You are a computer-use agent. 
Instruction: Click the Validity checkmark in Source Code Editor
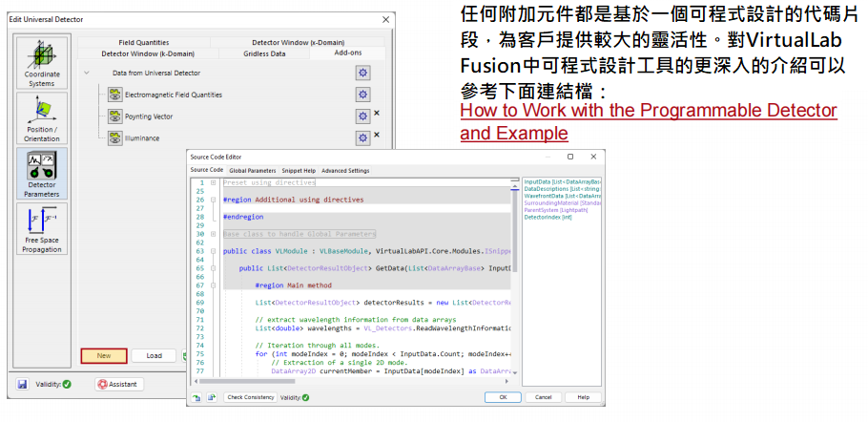tap(305, 397)
